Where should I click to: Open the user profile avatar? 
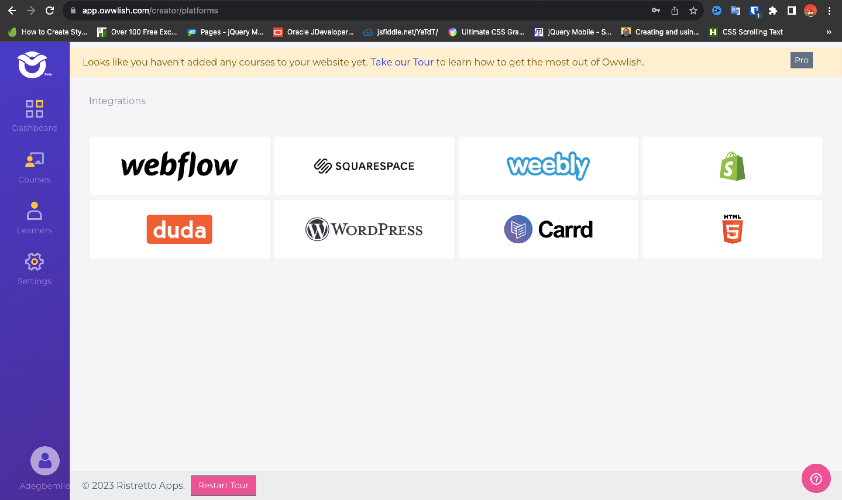(45, 461)
